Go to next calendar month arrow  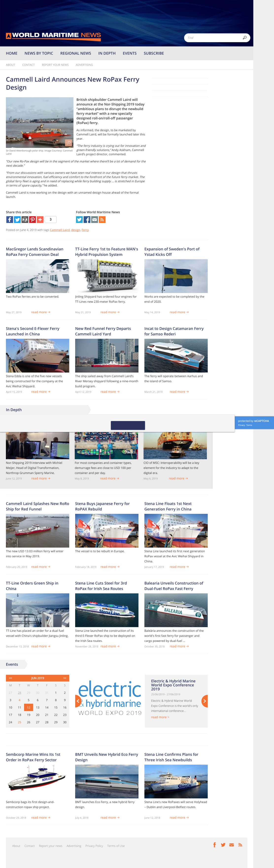(65, 678)
